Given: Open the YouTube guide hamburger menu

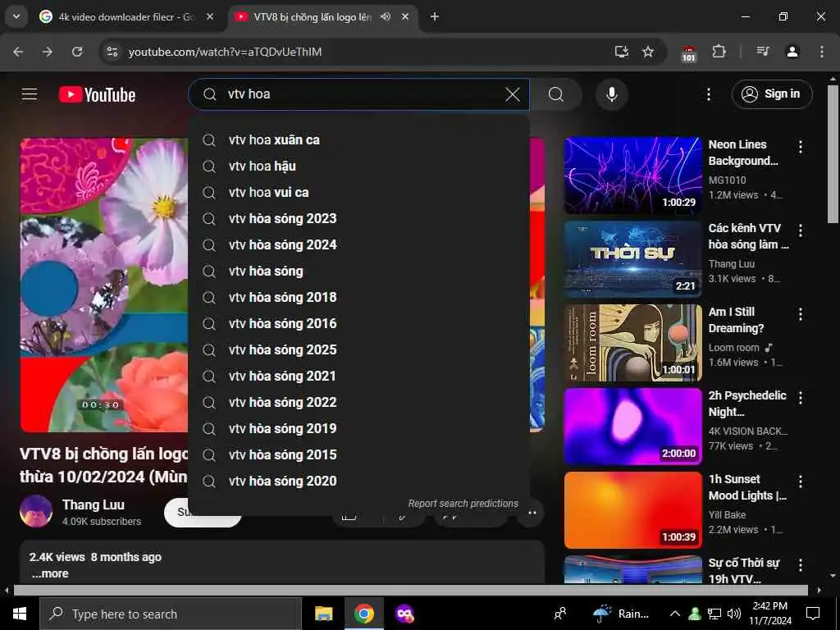Looking at the screenshot, I should click(30, 94).
